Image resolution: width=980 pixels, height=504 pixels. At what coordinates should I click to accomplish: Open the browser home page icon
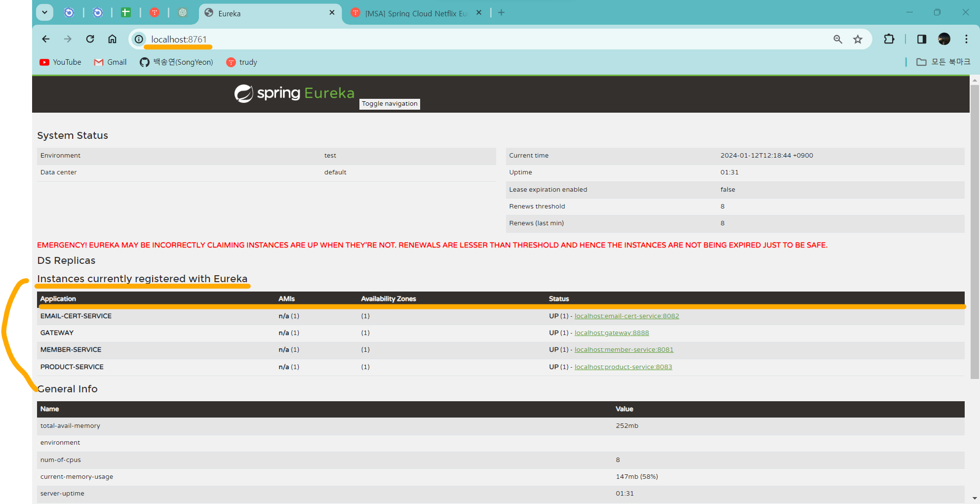click(x=113, y=39)
